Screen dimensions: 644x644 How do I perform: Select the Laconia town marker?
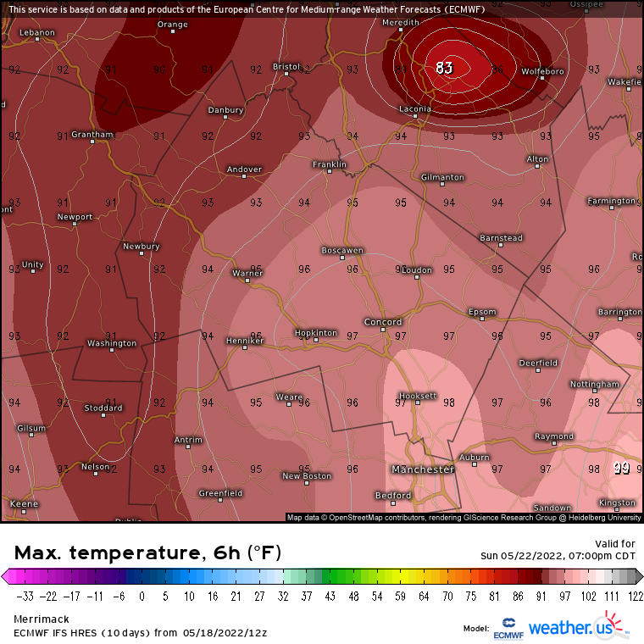point(415,116)
